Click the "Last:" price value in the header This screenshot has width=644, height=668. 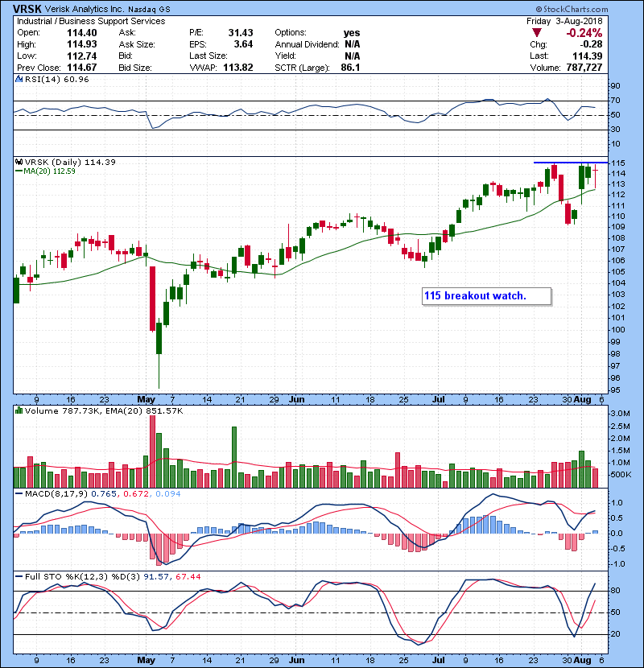pyautogui.click(x=588, y=56)
